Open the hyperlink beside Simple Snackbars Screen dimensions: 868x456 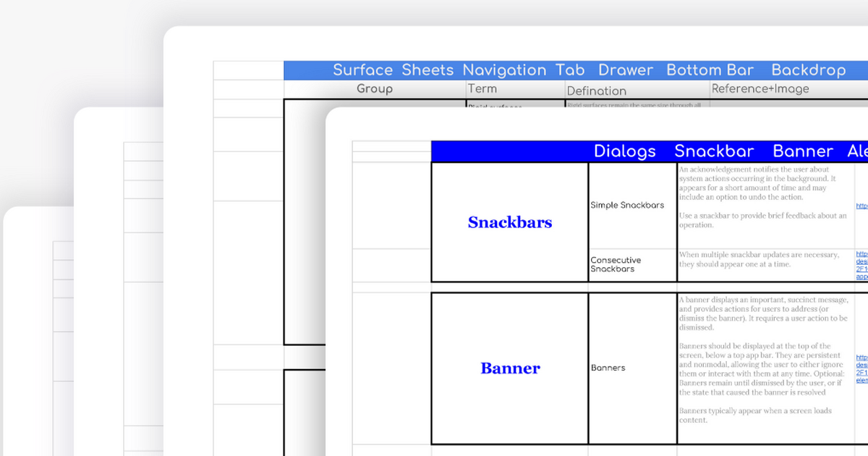tap(861, 206)
